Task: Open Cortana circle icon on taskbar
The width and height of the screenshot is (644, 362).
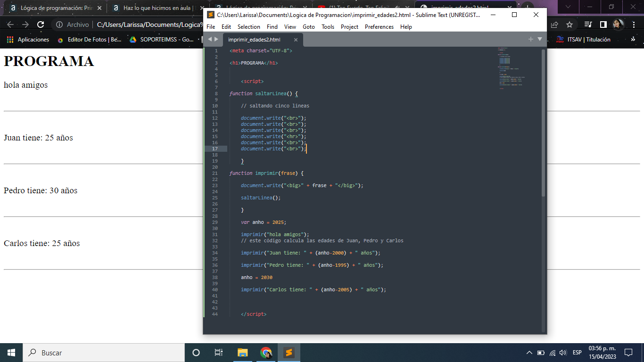Action: click(196, 353)
